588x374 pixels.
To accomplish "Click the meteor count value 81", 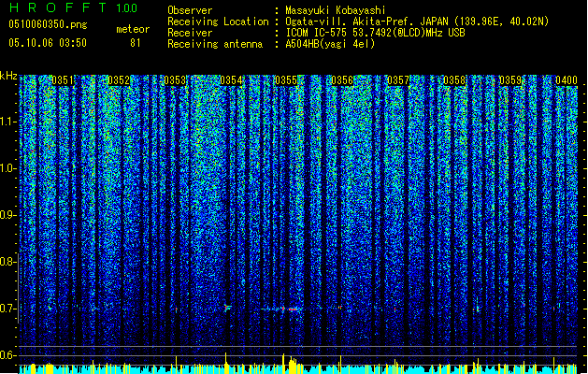I will click(136, 43).
